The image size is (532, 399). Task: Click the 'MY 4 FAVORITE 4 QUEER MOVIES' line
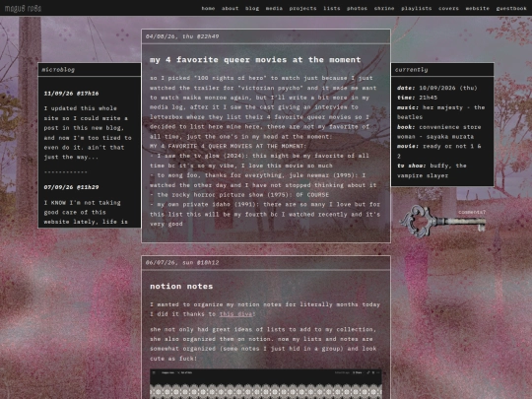coord(228,146)
